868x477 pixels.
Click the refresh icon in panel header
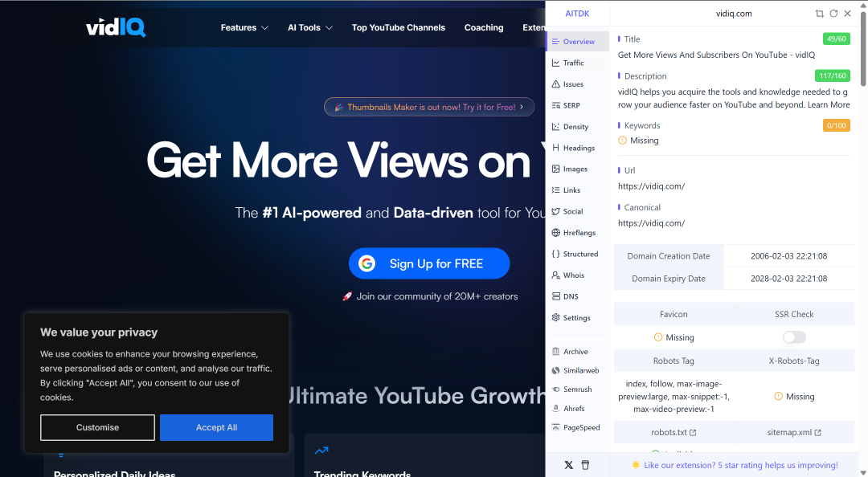(833, 14)
